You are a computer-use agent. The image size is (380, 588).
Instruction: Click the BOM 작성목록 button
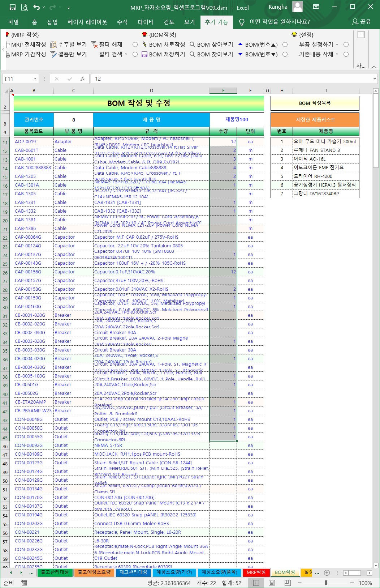[315, 103]
